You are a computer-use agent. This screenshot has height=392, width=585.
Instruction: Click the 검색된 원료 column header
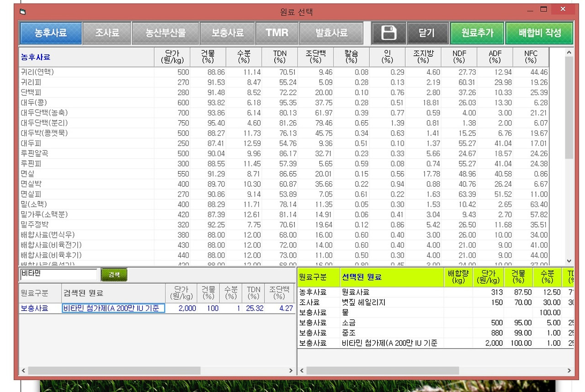(x=113, y=293)
